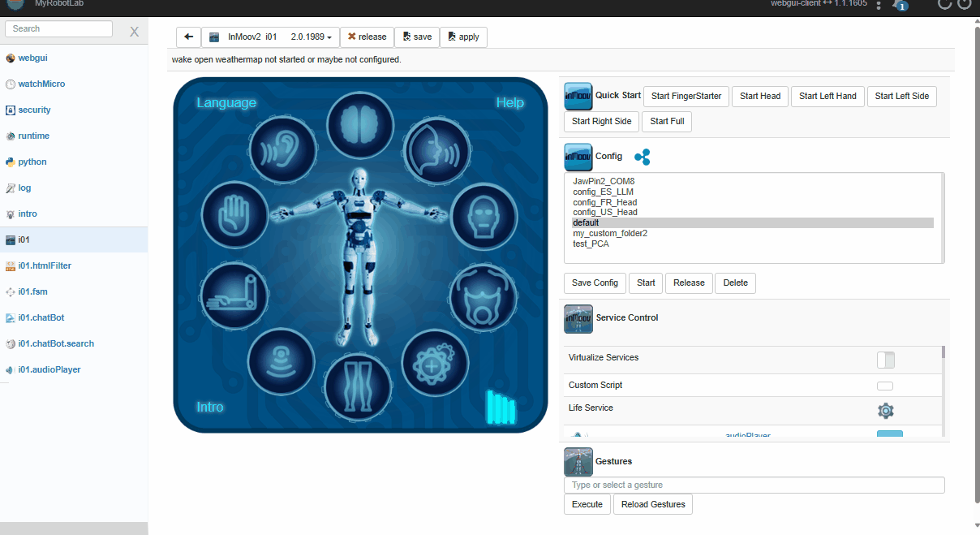Click the blue nodes icon beside Config

643,157
